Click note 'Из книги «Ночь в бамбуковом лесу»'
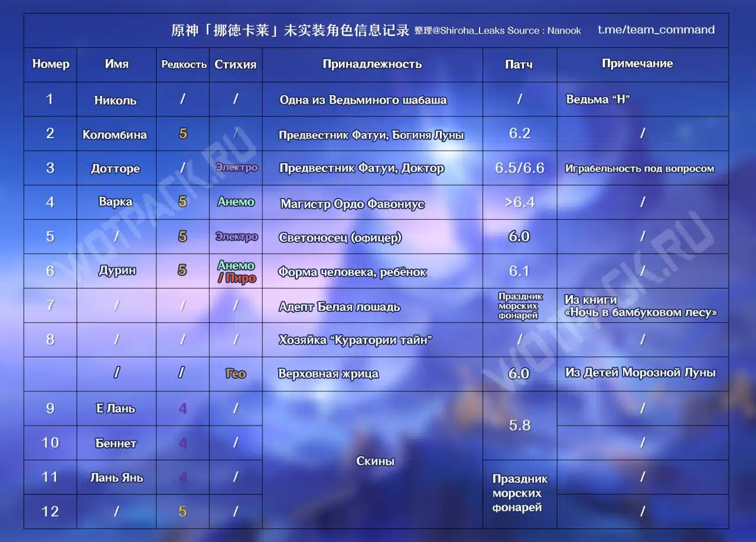The height and width of the screenshot is (542, 756). pyautogui.click(x=641, y=306)
